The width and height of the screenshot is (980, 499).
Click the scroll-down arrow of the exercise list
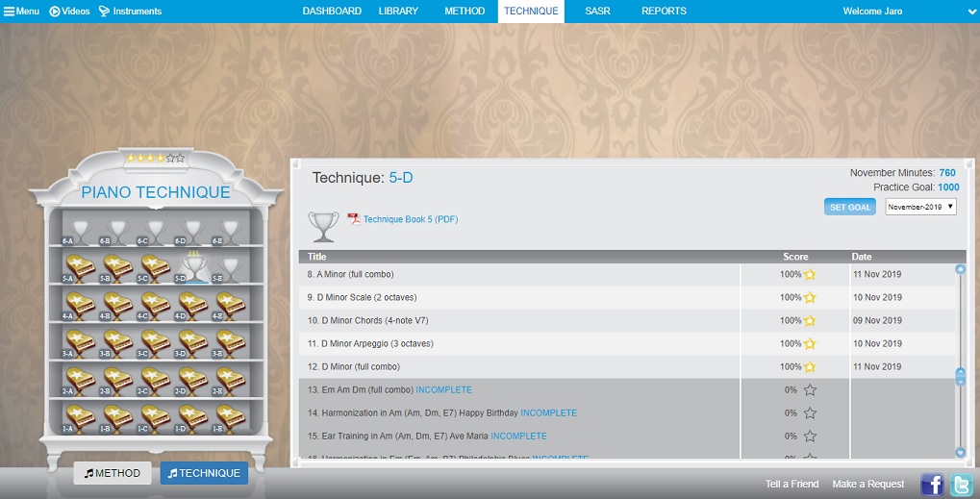click(x=961, y=453)
